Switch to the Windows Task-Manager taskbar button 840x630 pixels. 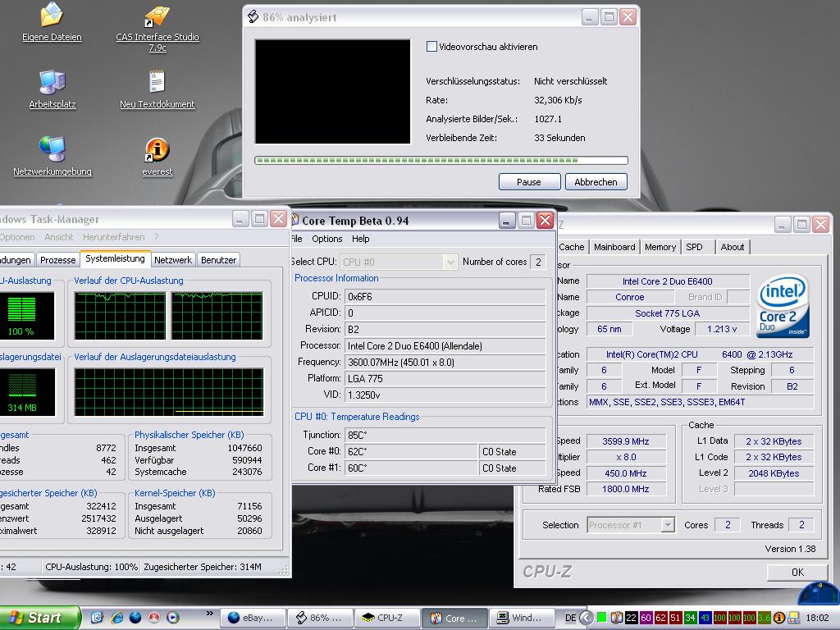click(x=523, y=618)
